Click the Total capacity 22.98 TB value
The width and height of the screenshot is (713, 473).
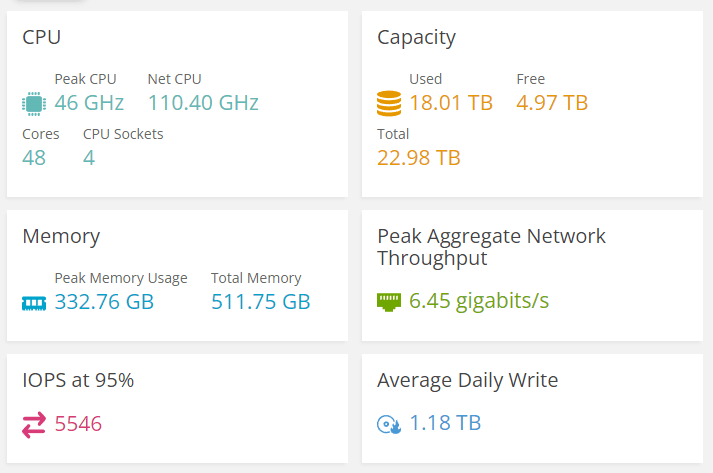418,157
